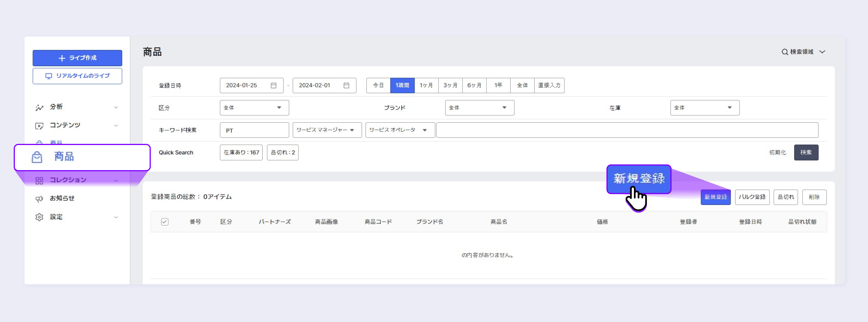Select the 今日 date range option
The image size is (868, 322).
378,86
